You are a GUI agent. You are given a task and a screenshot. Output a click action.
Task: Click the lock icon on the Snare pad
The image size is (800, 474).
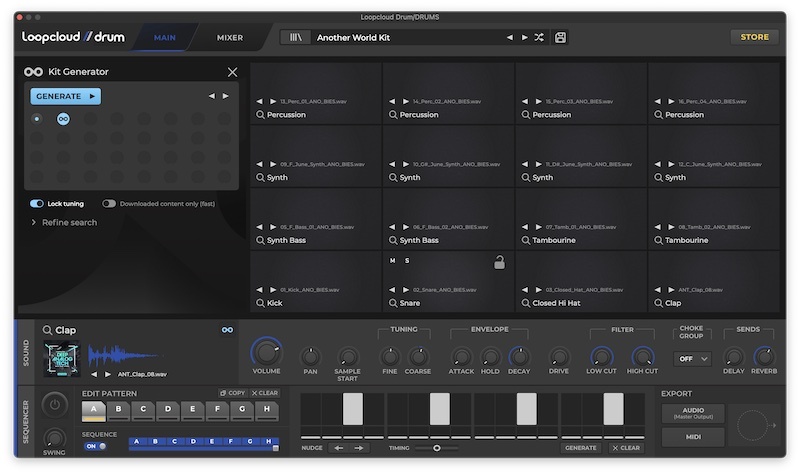(499, 262)
